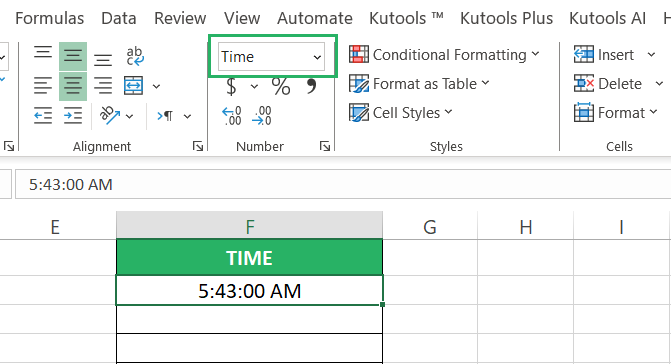The width and height of the screenshot is (671, 364).
Task: Open the Kutools ™ tab
Action: [406, 18]
